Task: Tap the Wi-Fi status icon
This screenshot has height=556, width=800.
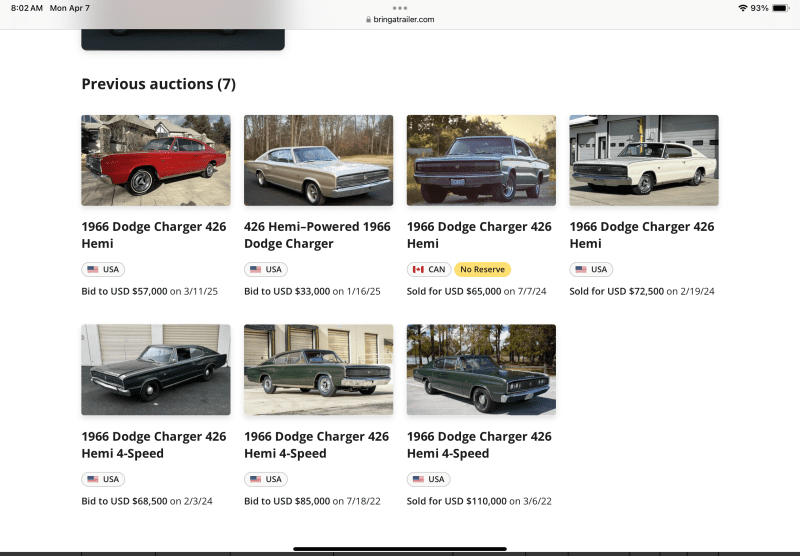Action: click(742, 8)
